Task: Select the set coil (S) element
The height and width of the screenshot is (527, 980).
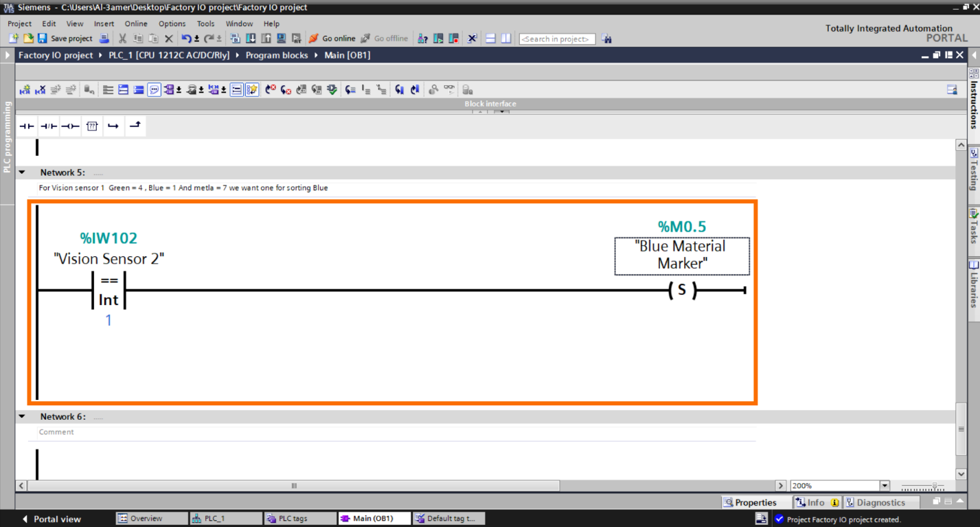Action: click(682, 290)
